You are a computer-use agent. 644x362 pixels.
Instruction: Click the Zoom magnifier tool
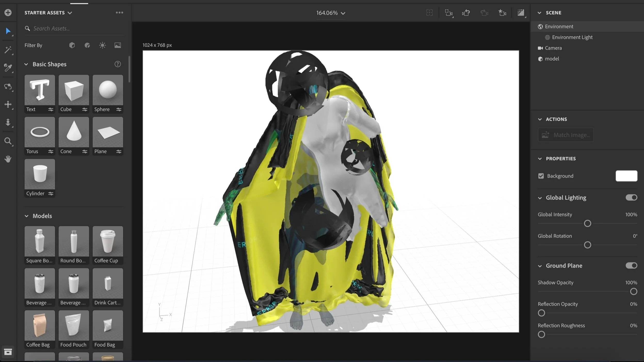(x=8, y=141)
